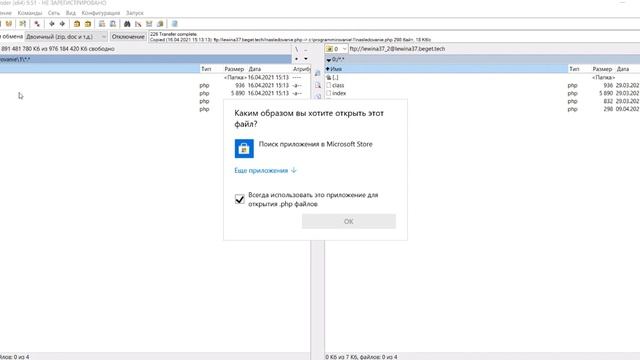Click the thumbnails view toolbar icon
The height and width of the screenshot is (360, 640).
coord(9,24)
